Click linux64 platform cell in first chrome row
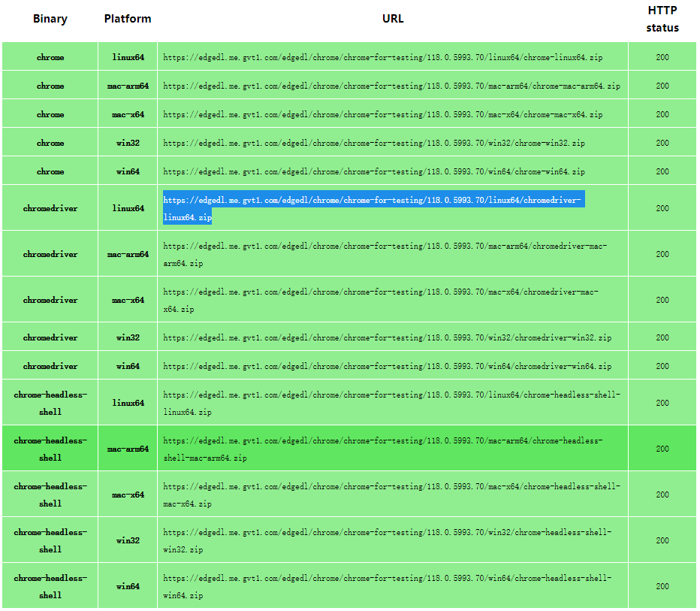700x611 pixels. pyautogui.click(x=128, y=57)
